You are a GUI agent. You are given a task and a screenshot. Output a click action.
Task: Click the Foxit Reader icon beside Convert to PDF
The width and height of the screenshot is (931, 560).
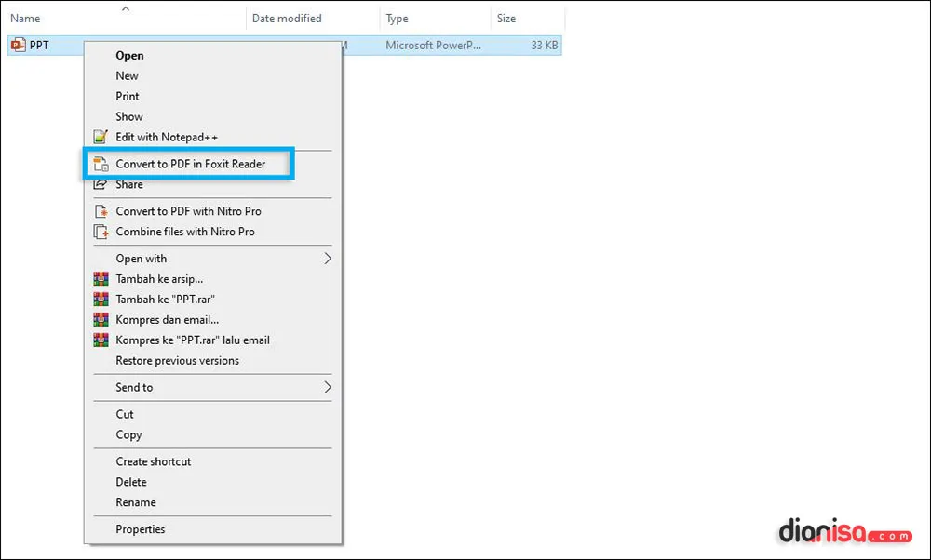point(102,163)
